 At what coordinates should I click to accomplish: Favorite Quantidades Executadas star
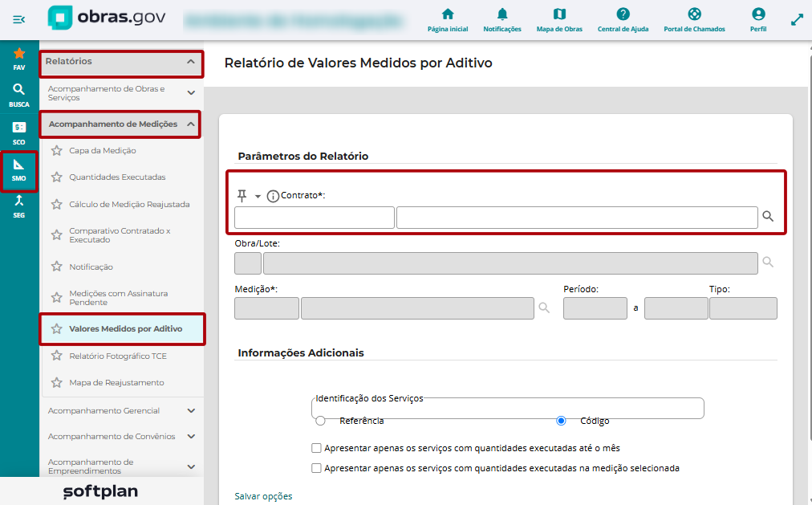(x=57, y=177)
